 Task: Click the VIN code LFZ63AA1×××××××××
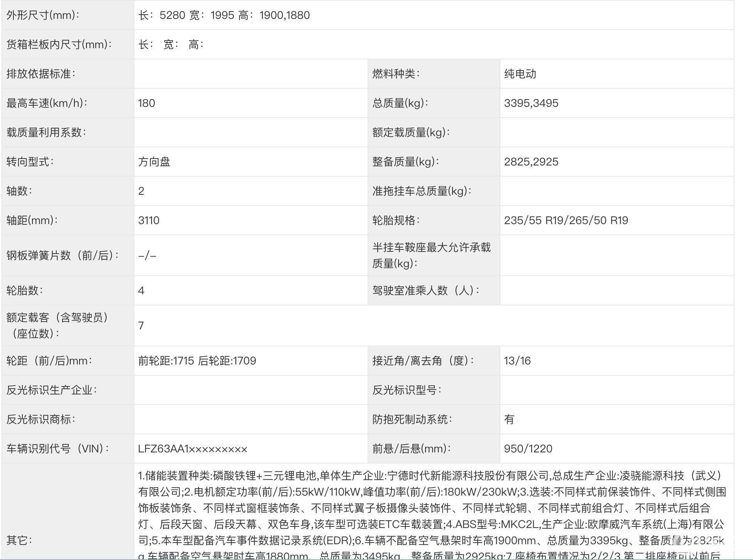[x=192, y=449]
